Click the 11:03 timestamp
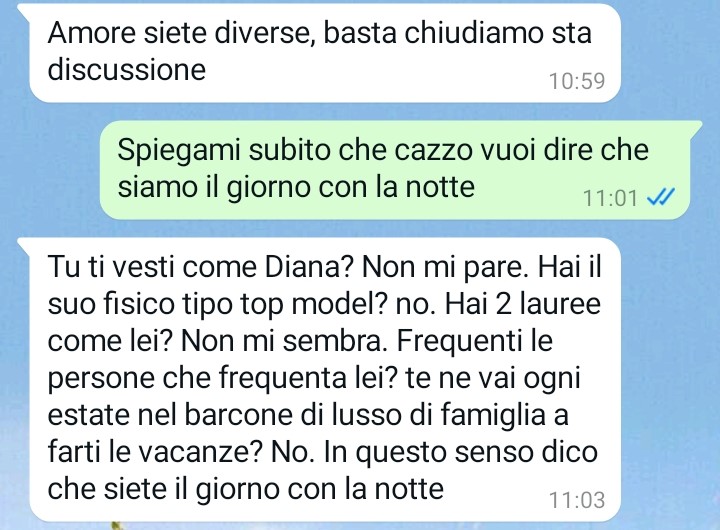The height and width of the screenshot is (530, 720). pos(577,500)
